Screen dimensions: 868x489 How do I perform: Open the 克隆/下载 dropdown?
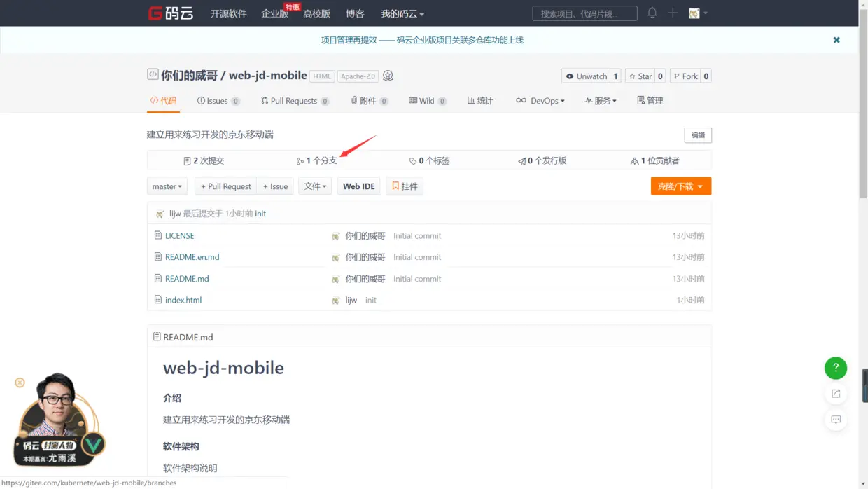click(x=681, y=186)
